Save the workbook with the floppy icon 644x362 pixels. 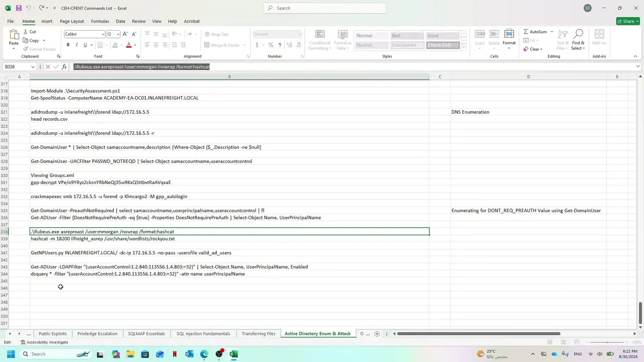click(x=19, y=8)
